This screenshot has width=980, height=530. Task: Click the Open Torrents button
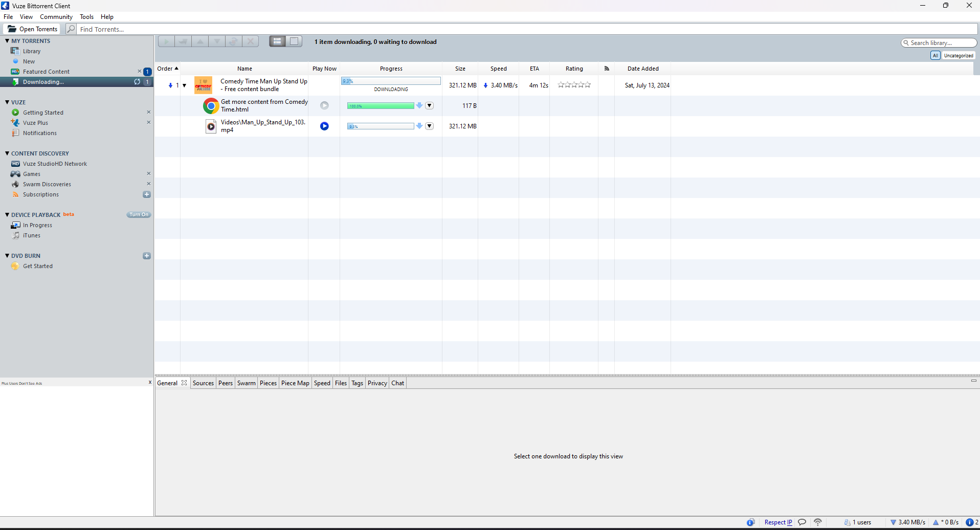(x=32, y=29)
